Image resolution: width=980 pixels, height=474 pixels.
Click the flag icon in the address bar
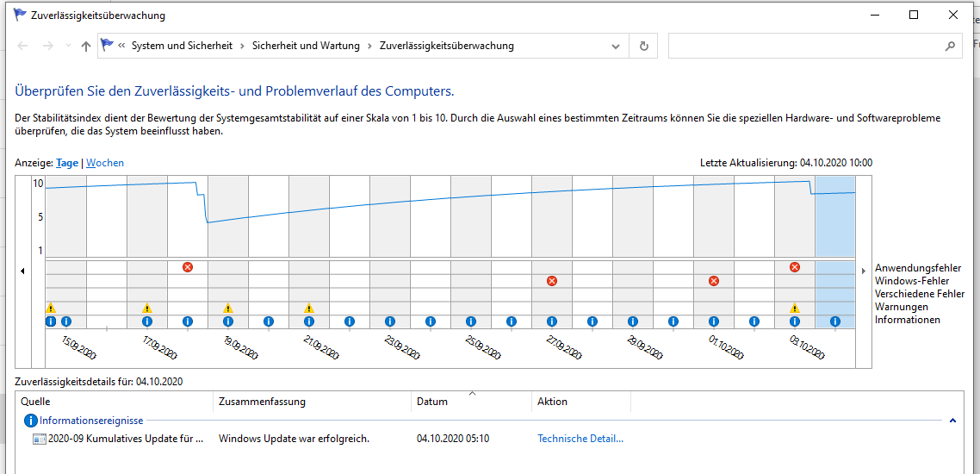[107, 45]
